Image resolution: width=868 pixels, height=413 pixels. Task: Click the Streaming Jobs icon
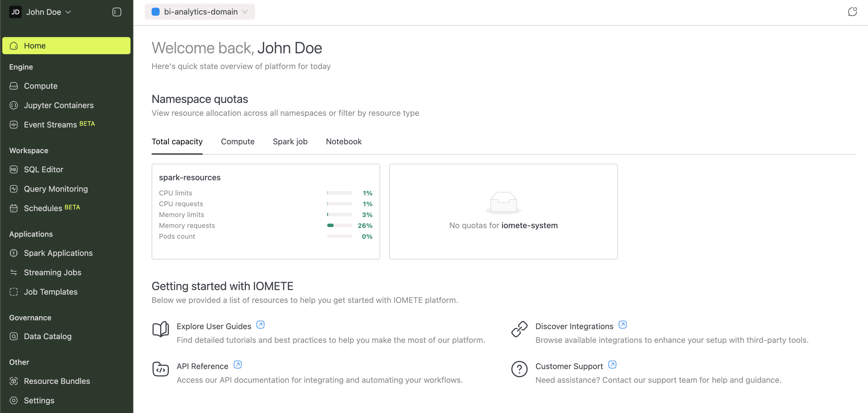(x=13, y=272)
